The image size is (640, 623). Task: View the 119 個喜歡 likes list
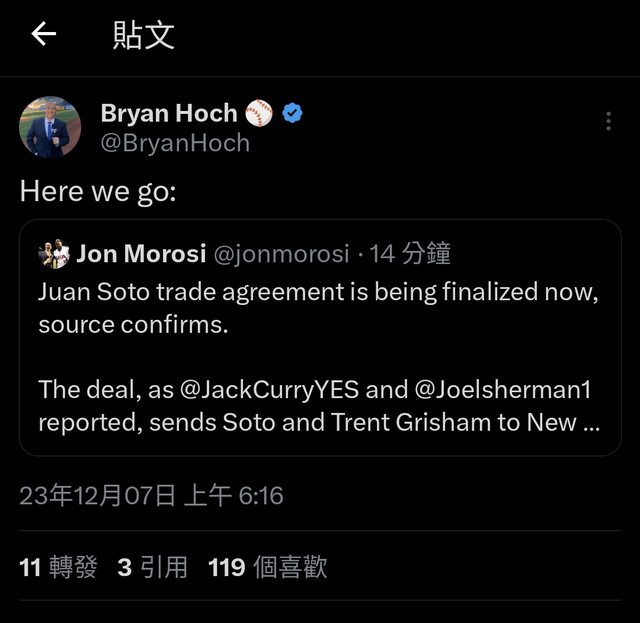click(267, 568)
